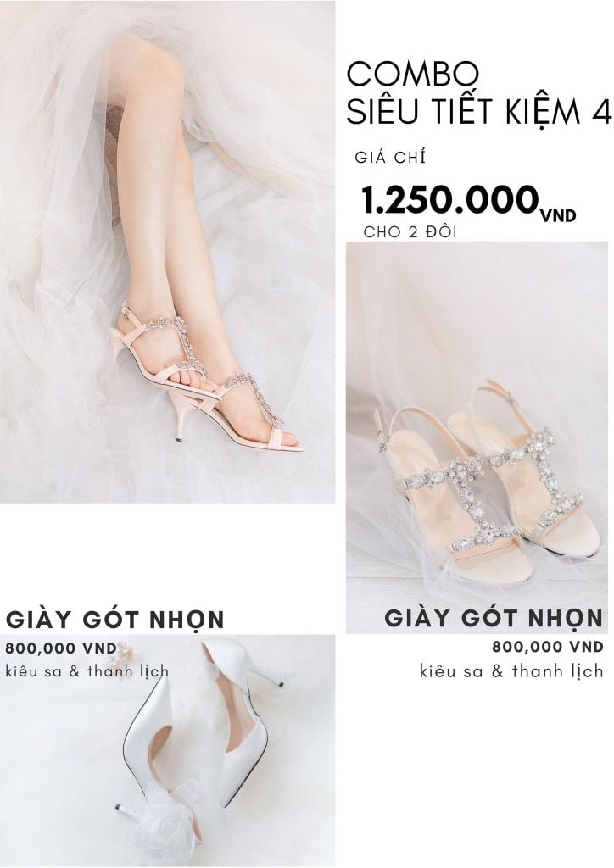Image resolution: width=614 pixels, height=868 pixels.
Task: Click the GIÁ CHỈ label
Action: [390, 158]
